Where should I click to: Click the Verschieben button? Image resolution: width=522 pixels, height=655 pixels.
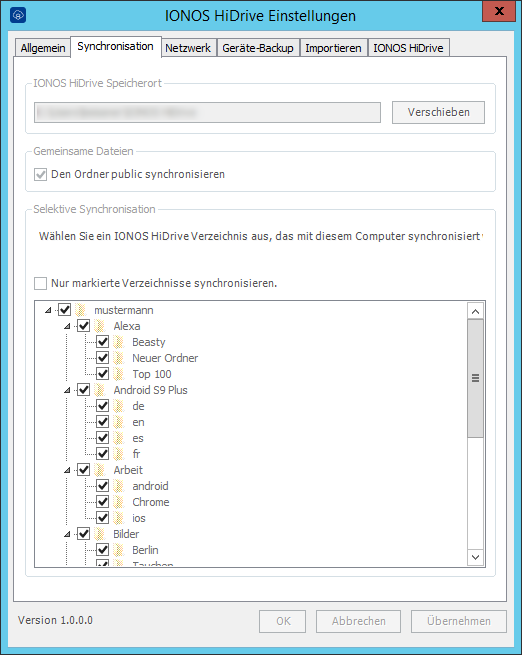pyautogui.click(x=438, y=112)
